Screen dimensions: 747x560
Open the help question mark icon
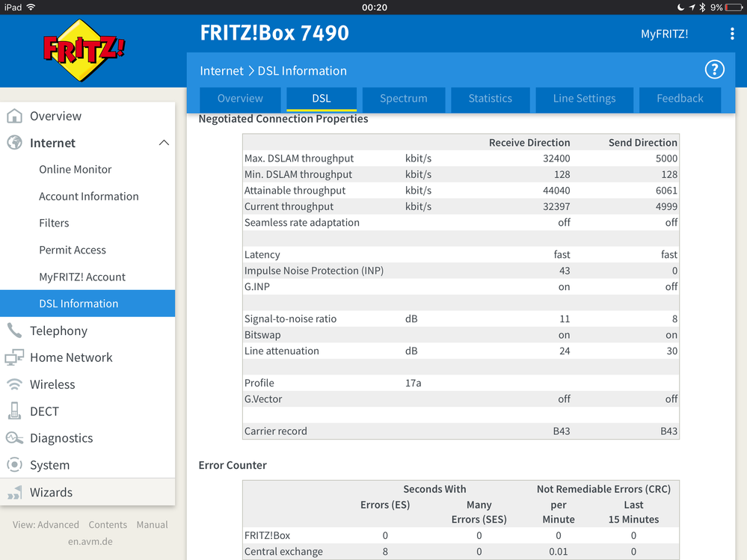(x=714, y=70)
